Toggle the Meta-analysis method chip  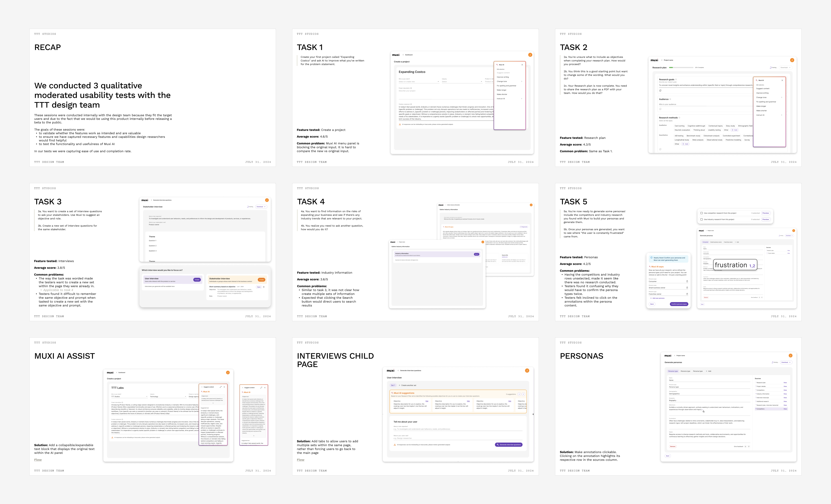pyautogui.click(x=698, y=140)
